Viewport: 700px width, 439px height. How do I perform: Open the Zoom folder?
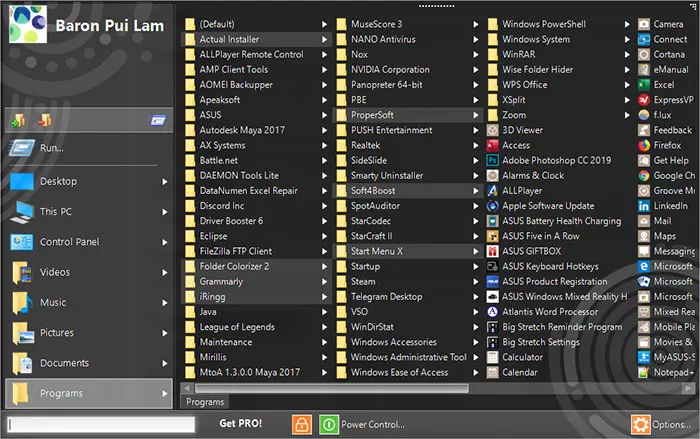click(558, 115)
